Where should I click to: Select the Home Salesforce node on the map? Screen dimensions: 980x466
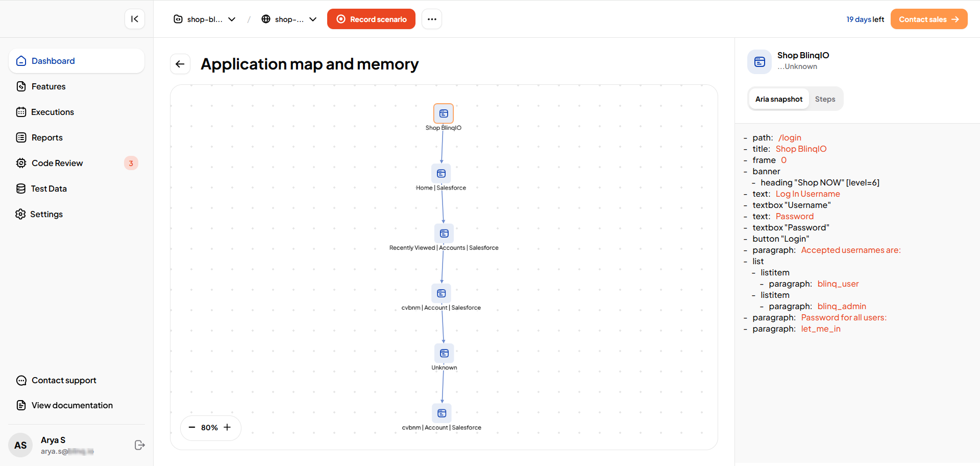pos(441,174)
